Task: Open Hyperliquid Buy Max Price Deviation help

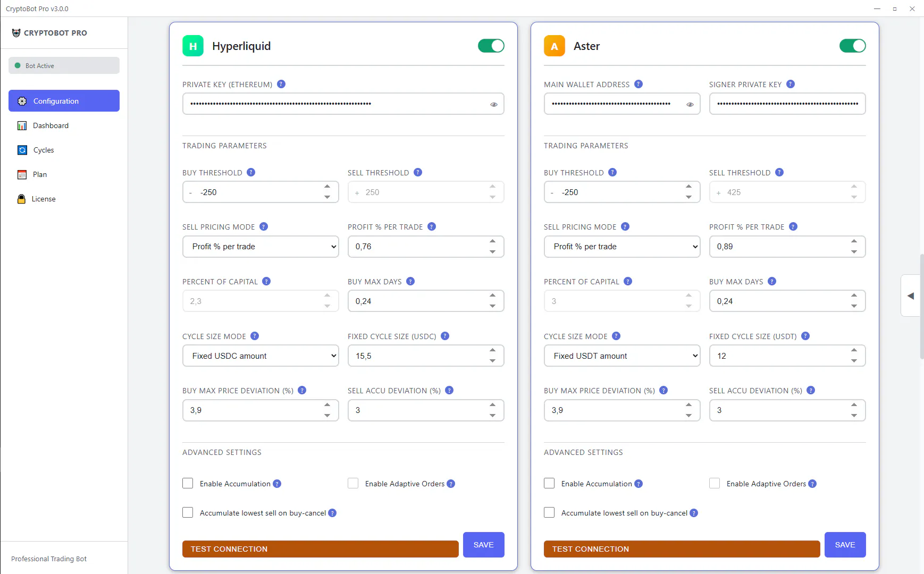Action: tap(302, 390)
